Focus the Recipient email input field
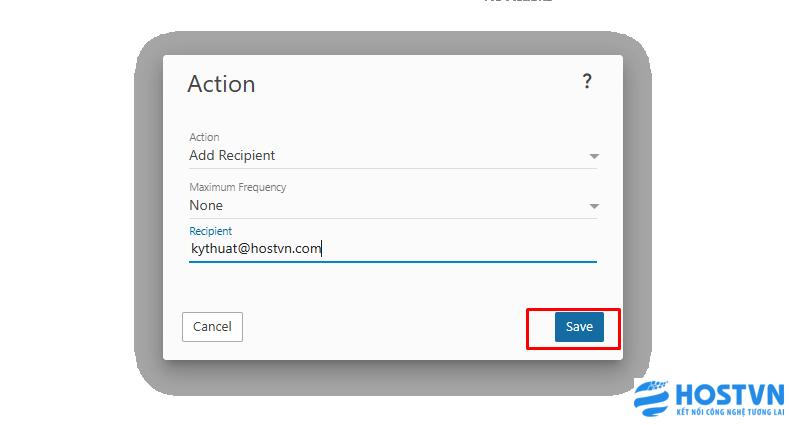Viewport: 789px width, 425px height. 450,248
